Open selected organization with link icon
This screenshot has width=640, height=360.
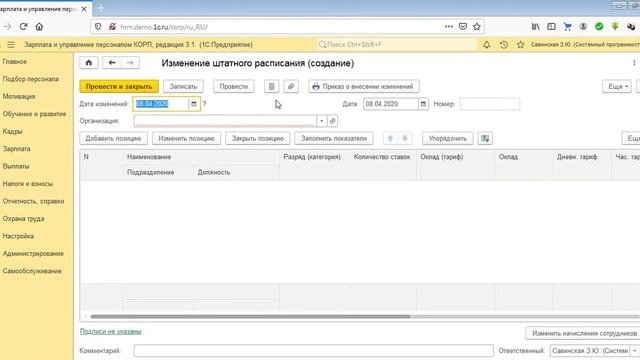(x=332, y=121)
